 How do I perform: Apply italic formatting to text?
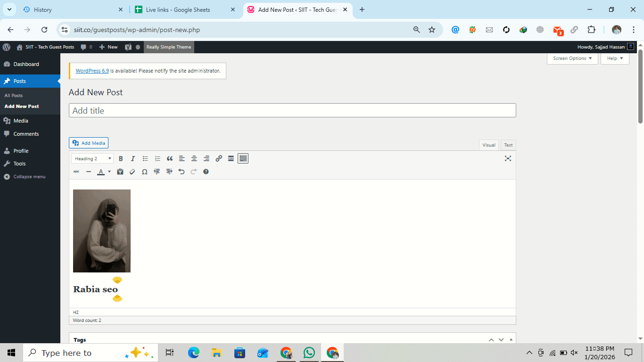[133, 159]
